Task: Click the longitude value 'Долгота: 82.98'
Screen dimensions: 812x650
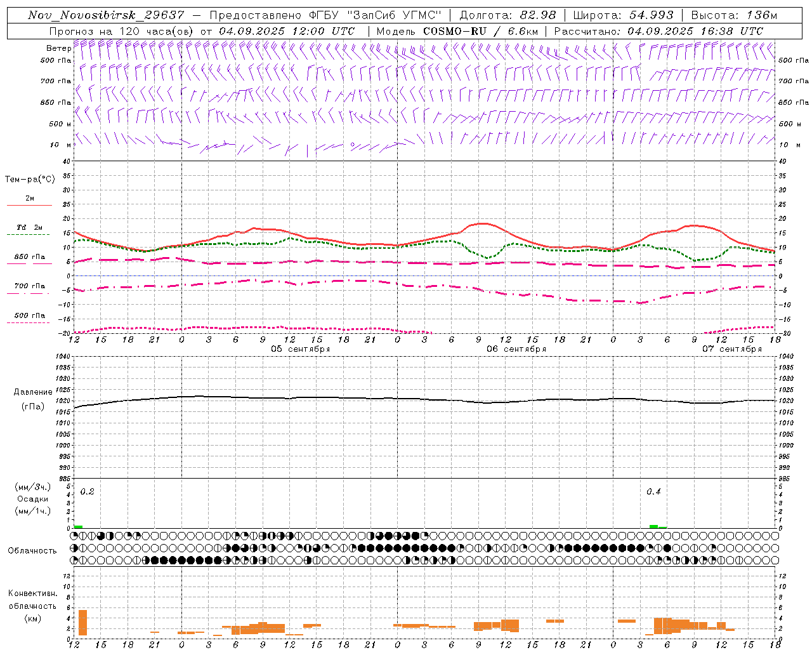Action: coord(507,15)
